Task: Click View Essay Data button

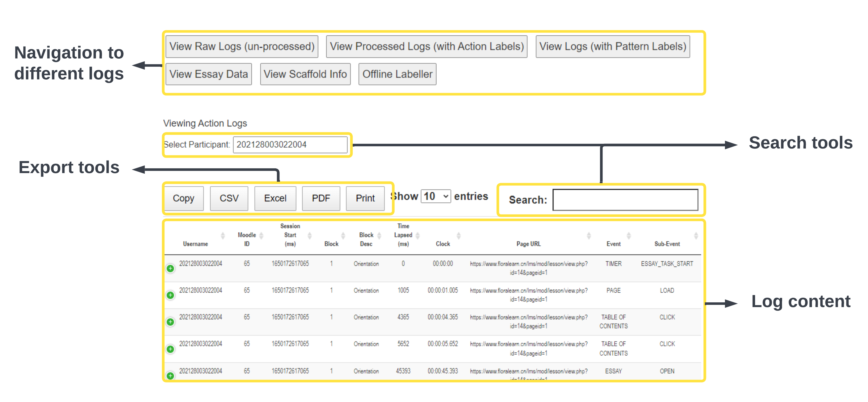Action: [x=209, y=74]
